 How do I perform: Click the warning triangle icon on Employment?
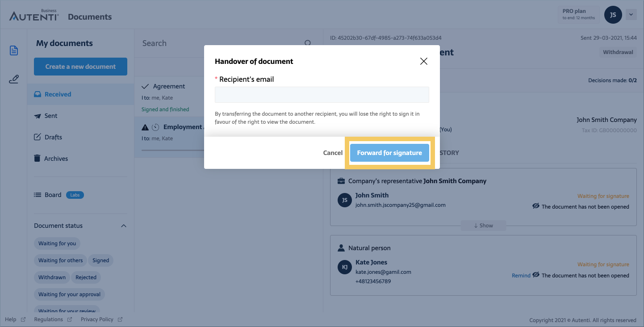(145, 127)
